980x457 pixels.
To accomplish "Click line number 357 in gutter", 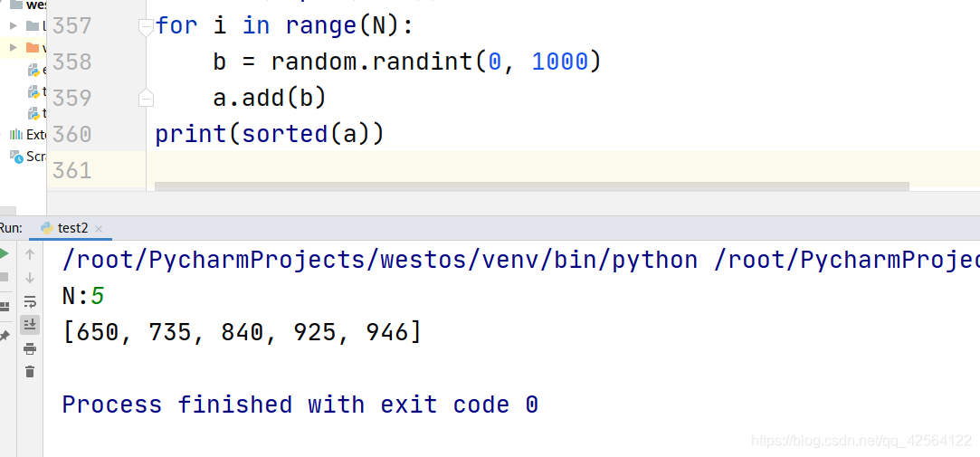I will (71, 25).
